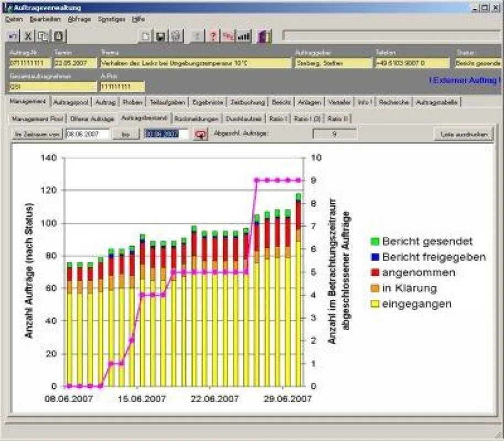Open the Rückmeldungen sub-tab
This screenshot has width=504, height=441.
196,119
